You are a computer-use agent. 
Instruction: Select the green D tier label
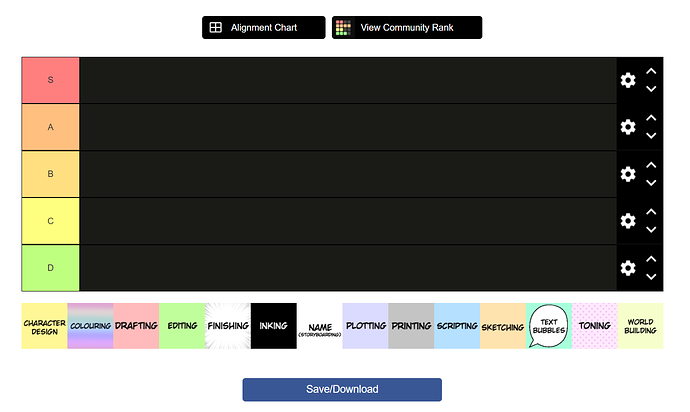(x=50, y=268)
